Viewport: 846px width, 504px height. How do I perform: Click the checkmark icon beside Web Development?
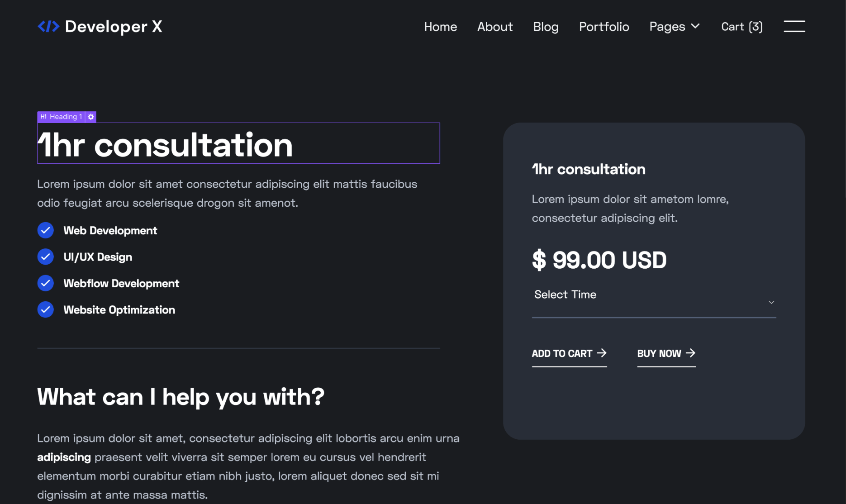tap(45, 230)
